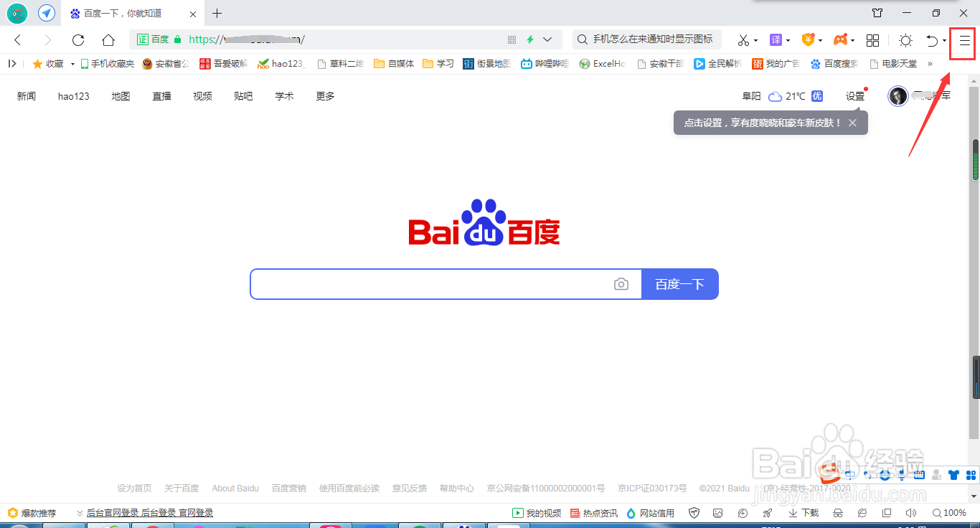980x528 pixels.
Task: Open the 新闻 link on Baidu page
Action: click(x=27, y=96)
